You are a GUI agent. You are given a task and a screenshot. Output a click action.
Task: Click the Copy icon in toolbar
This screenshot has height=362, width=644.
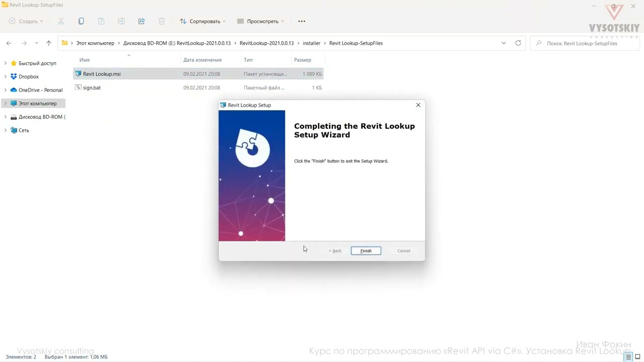pos(81,21)
